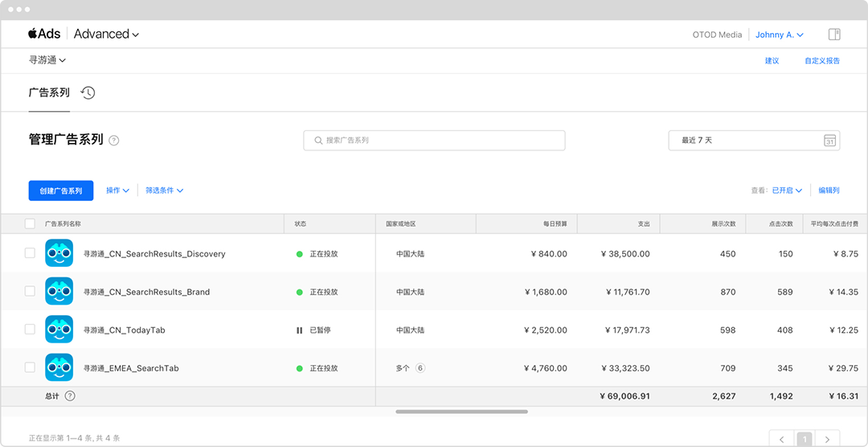Click the help icon next to 总计

click(70, 396)
